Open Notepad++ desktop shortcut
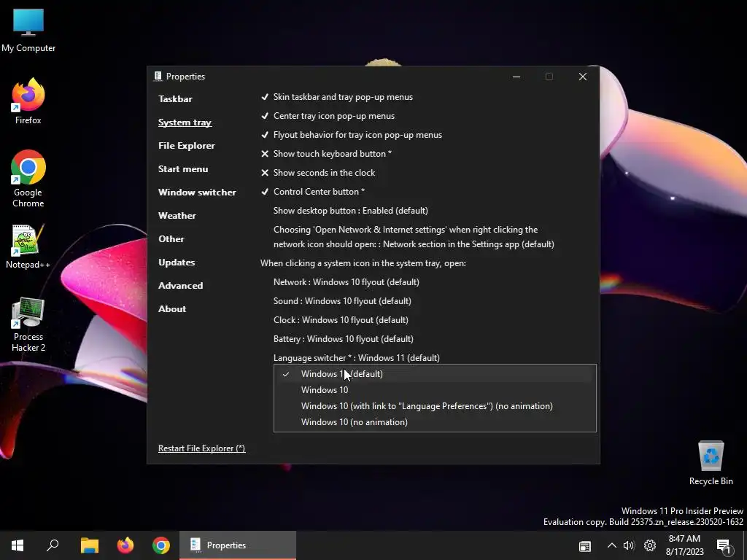 coord(28,246)
